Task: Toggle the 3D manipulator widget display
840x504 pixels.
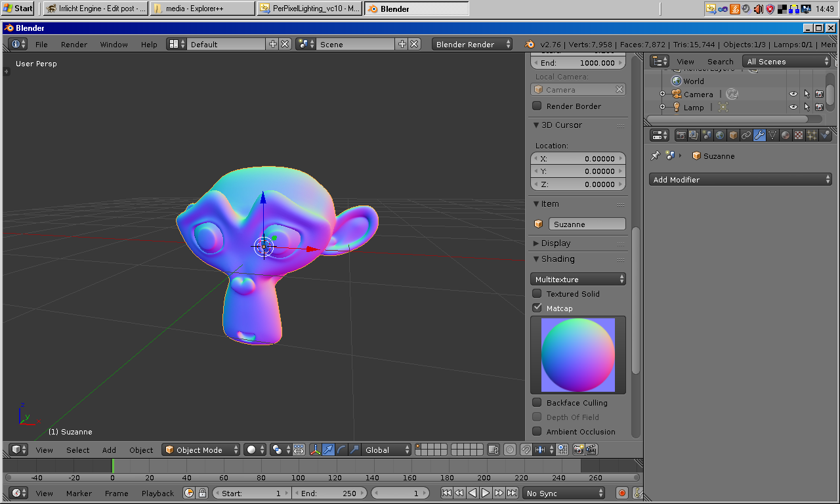Action: click(x=316, y=450)
